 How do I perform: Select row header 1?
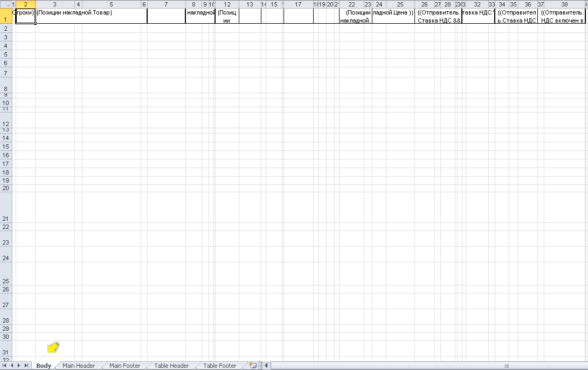click(5, 16)
